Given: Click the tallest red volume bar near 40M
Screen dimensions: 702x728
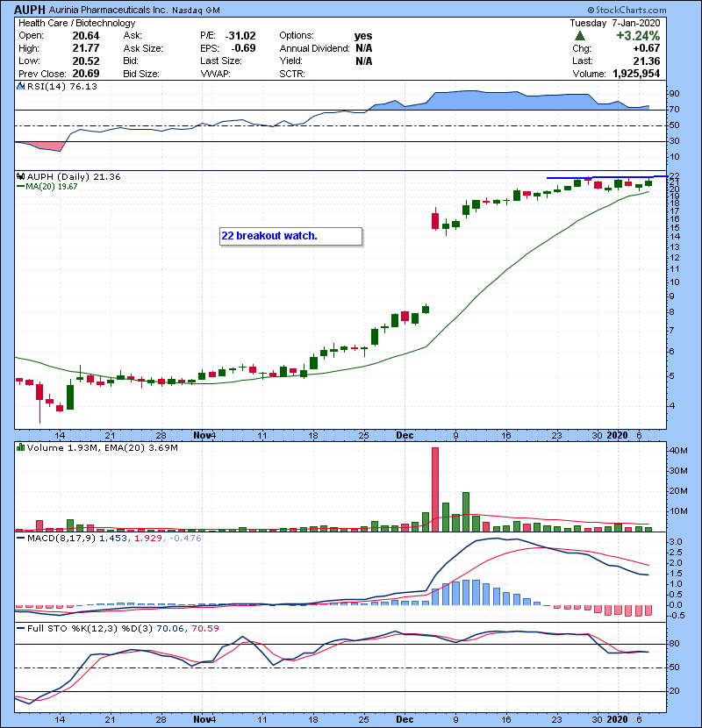Looking at the screenshot, I should (435, 489).
